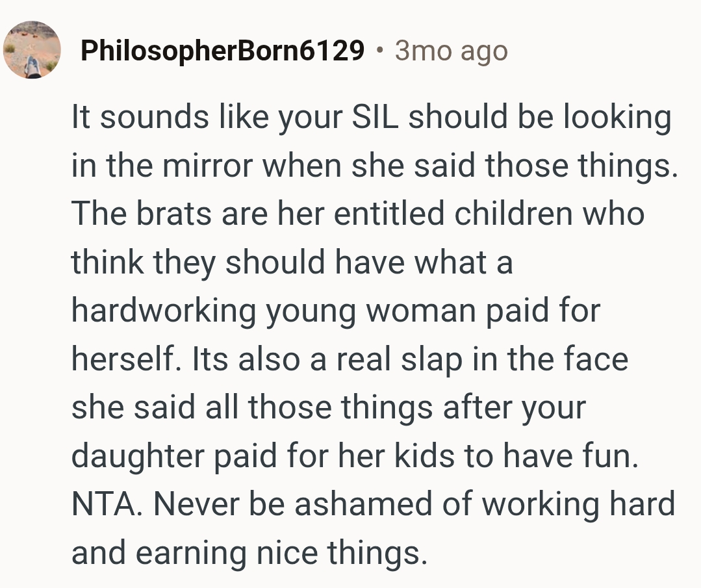Click the line 'daughter paid for her kids'
Viewport: 701px width, 588px height.
point(354,455)
